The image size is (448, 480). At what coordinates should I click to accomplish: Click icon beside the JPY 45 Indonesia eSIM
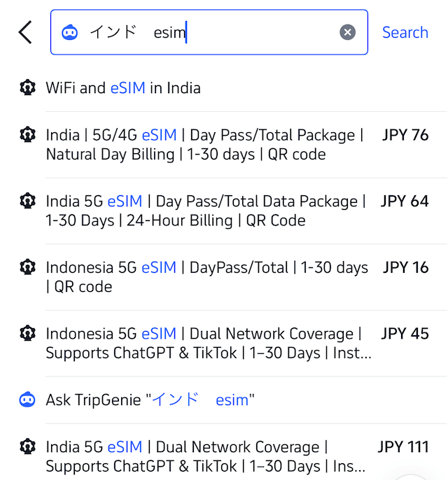(27, 334)
